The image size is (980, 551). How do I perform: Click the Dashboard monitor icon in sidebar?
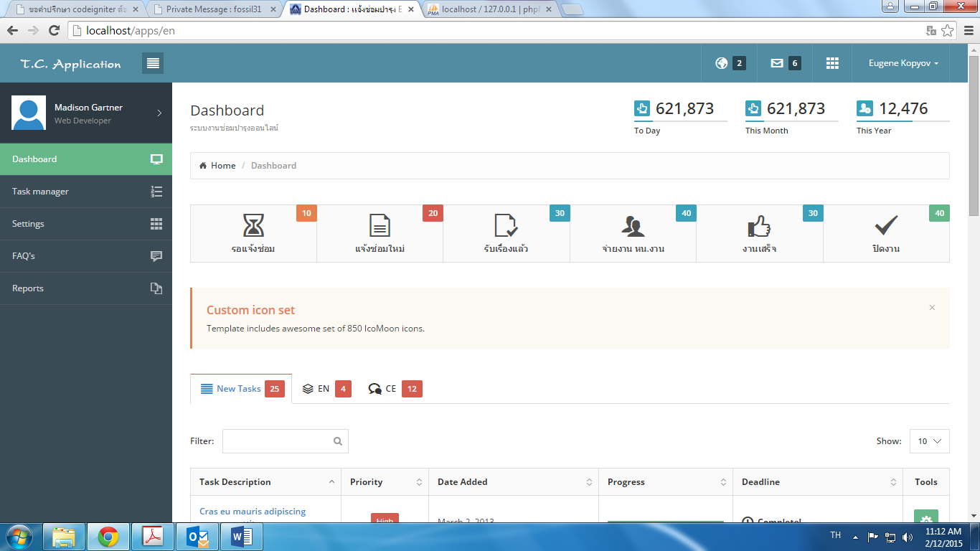[x=156, y=159]
